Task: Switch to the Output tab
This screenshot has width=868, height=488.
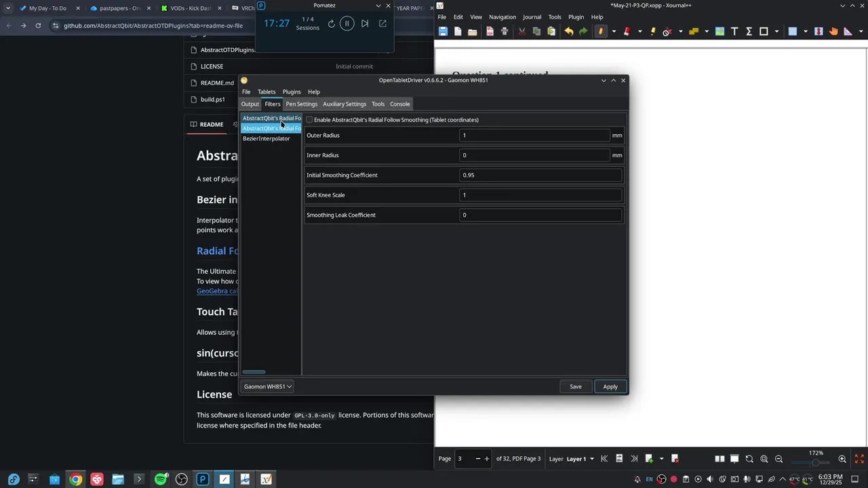Action: [250, 104]
